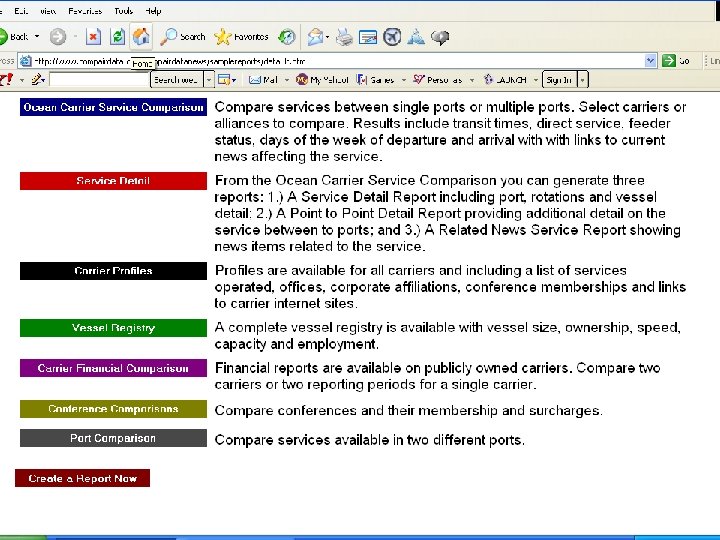The height and width of the screenshot is (540, 720).
Task: Open the Personals toolbar button
Action: (438, 80)
